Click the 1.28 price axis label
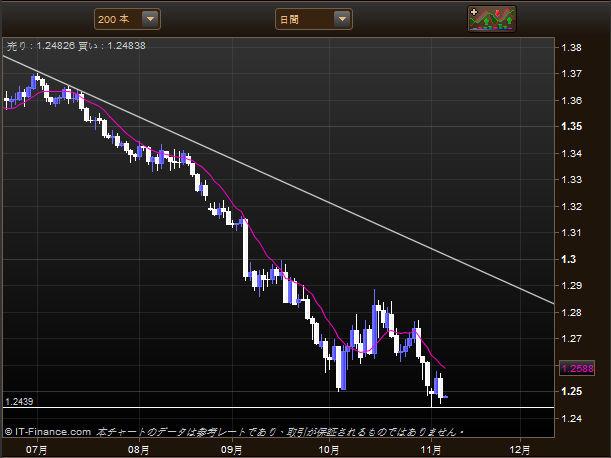This screenshot has width=611, height=458. point(571,312)
